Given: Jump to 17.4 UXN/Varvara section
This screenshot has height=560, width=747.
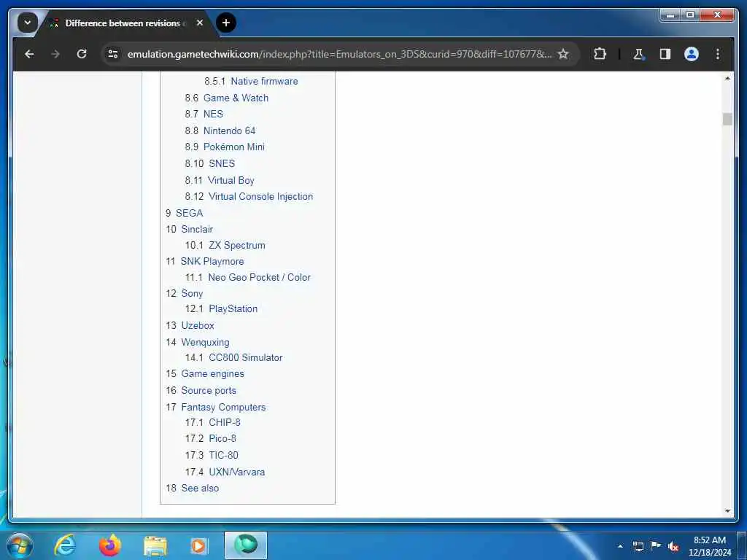Looking at the screenshot, I should click(225, 472).
